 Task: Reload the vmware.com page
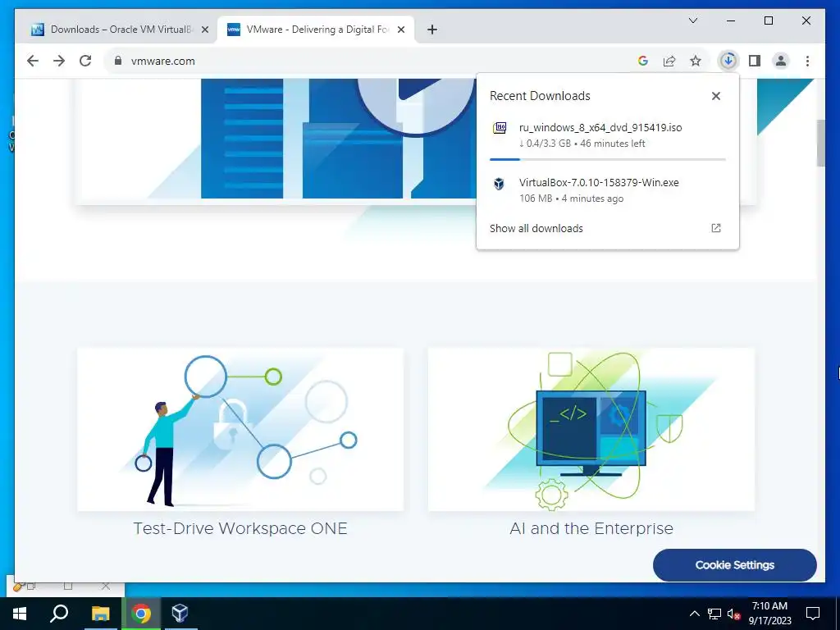(x=85, y=61)
